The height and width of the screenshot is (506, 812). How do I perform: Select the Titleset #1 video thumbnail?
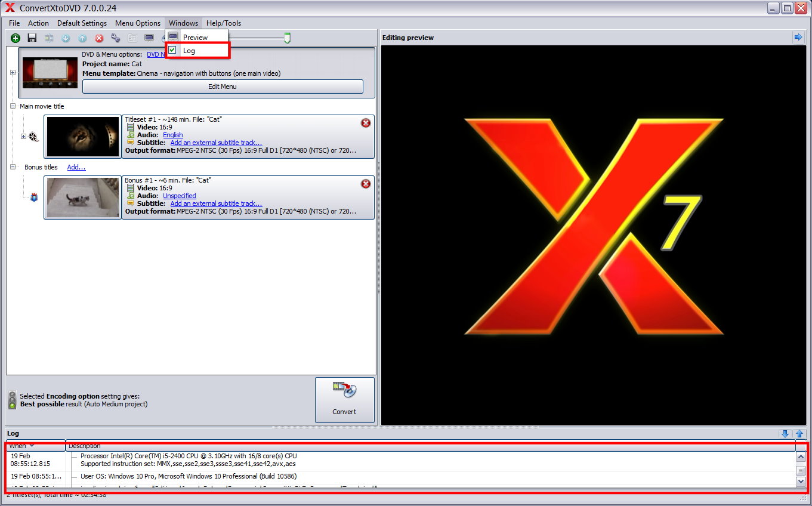83,137
